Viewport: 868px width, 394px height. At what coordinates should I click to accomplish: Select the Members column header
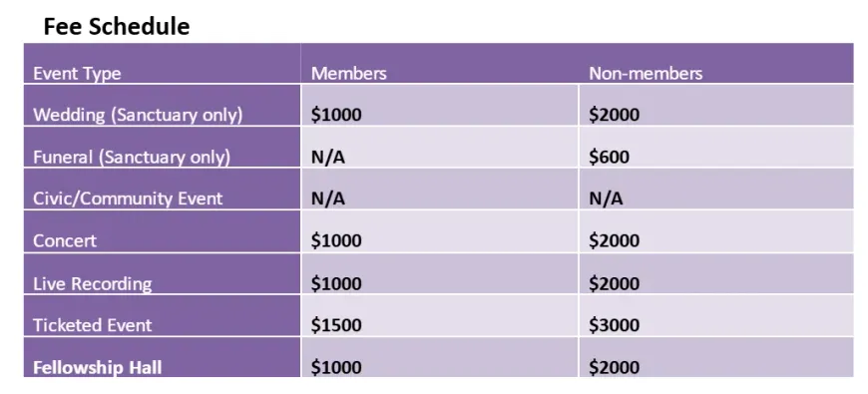pyautogui.click(x=440, y=63)
